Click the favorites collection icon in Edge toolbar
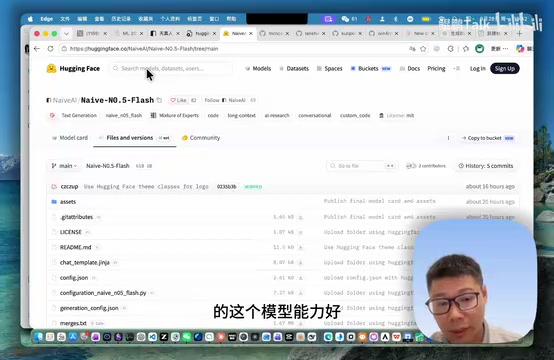Viewport: 554px width, 360px height. coord(466,49)
